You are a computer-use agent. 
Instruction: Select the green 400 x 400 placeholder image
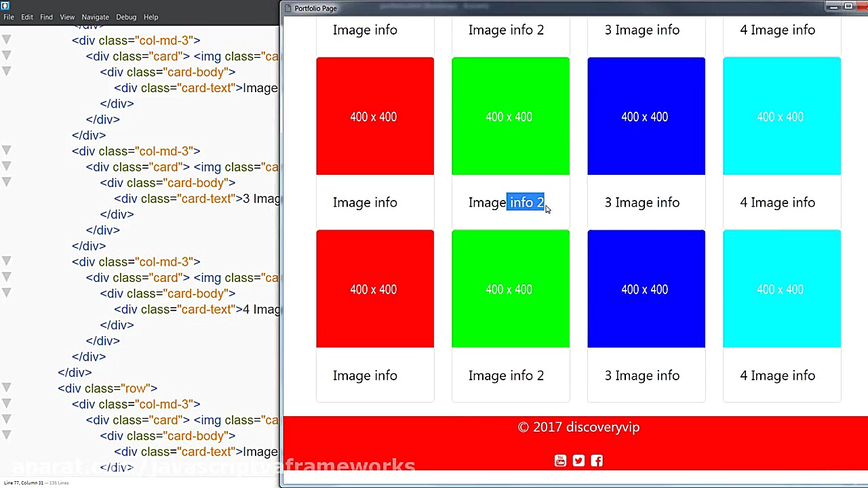pyautogui.click(x=511, y=116)
